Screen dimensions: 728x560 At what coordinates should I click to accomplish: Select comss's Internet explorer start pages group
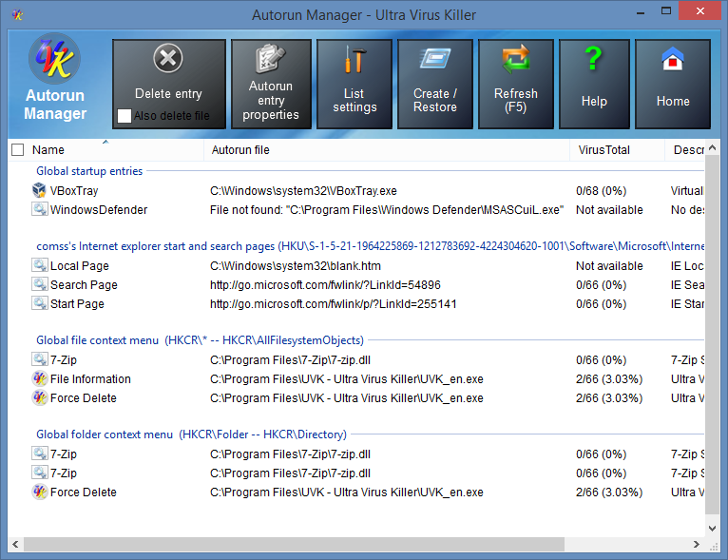coord(370,246)
